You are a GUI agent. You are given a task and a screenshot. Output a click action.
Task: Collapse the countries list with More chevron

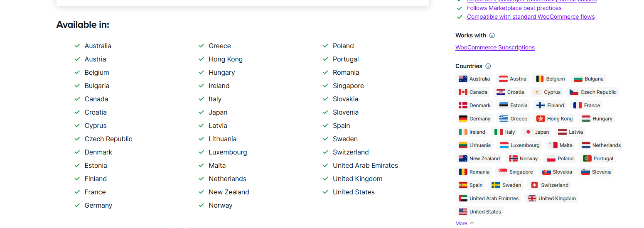[x=472, y=223]
